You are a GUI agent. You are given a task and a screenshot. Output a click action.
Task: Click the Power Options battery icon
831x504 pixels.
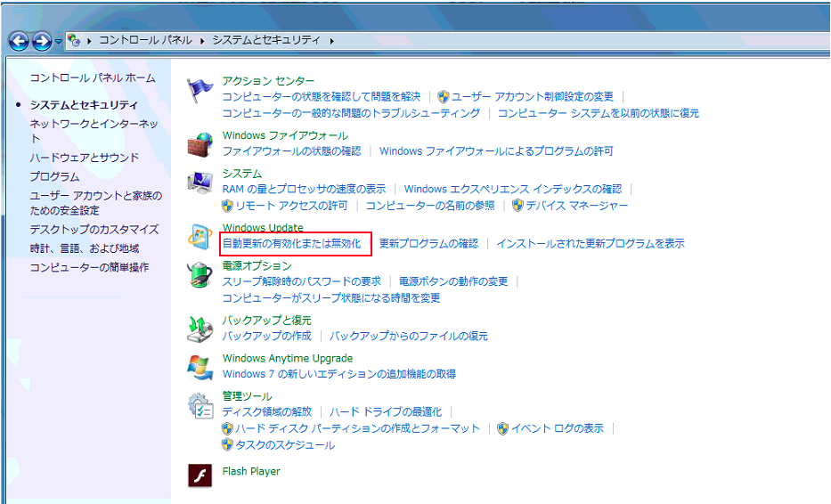[x=200, y=275]
